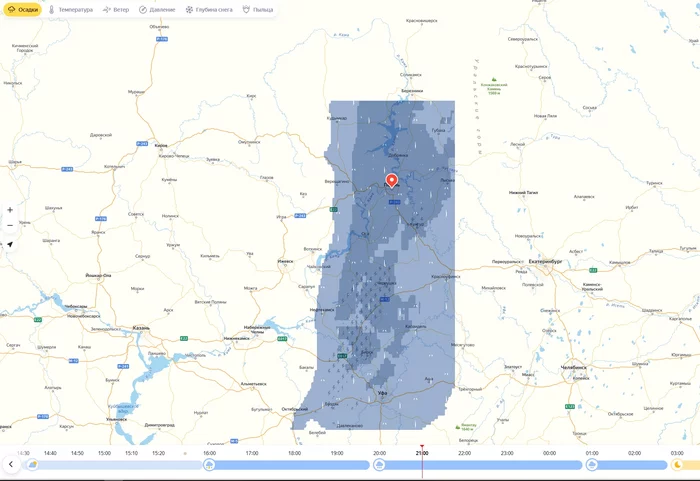Image resolution: width=700 pixels, height=481 pixels.
Task: Click the Златоуст town label
Action: pos(513,367)
